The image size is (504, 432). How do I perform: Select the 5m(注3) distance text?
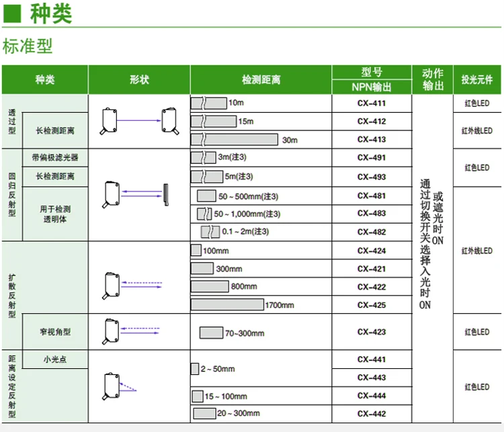pyautogui.click(x=239, y=177)
